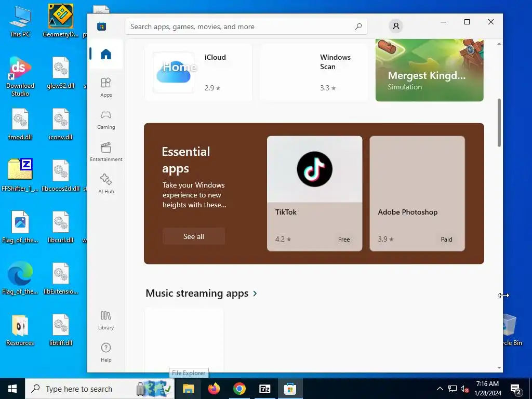Show hidden system tray icons
Screen dimensions: 532x399
(x=440, y=389)
